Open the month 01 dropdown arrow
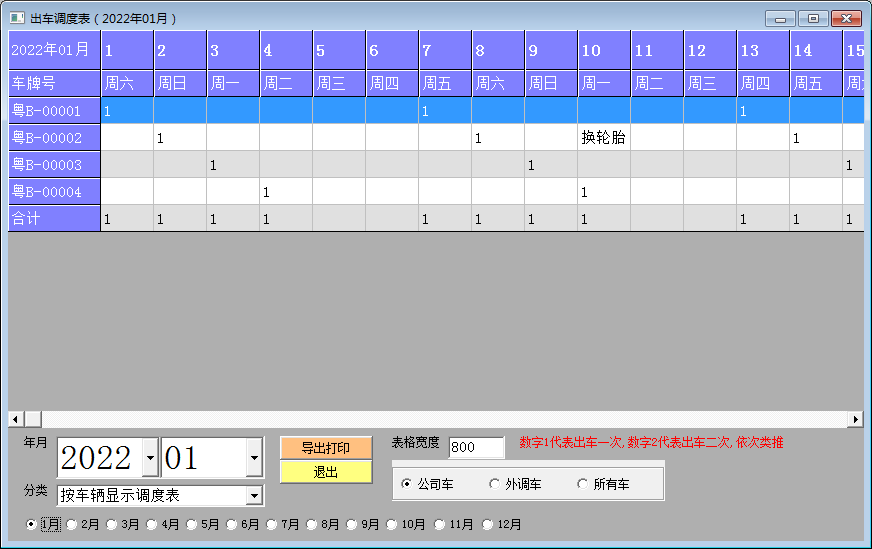Viewport: 872px width, 549px height. 254,457
